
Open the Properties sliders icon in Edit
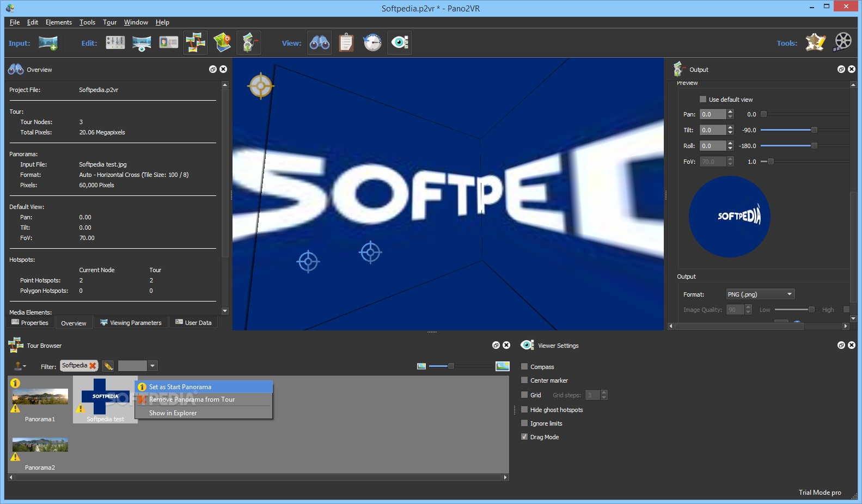point(115,43)
